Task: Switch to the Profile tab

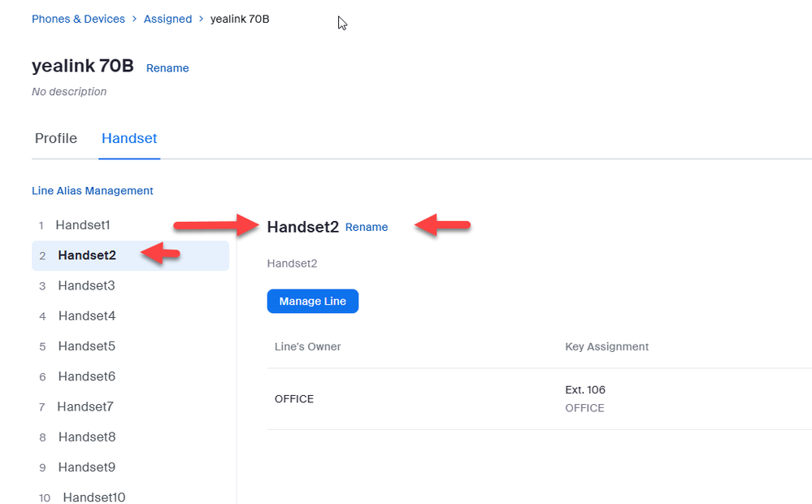Action: pos(56,138)
